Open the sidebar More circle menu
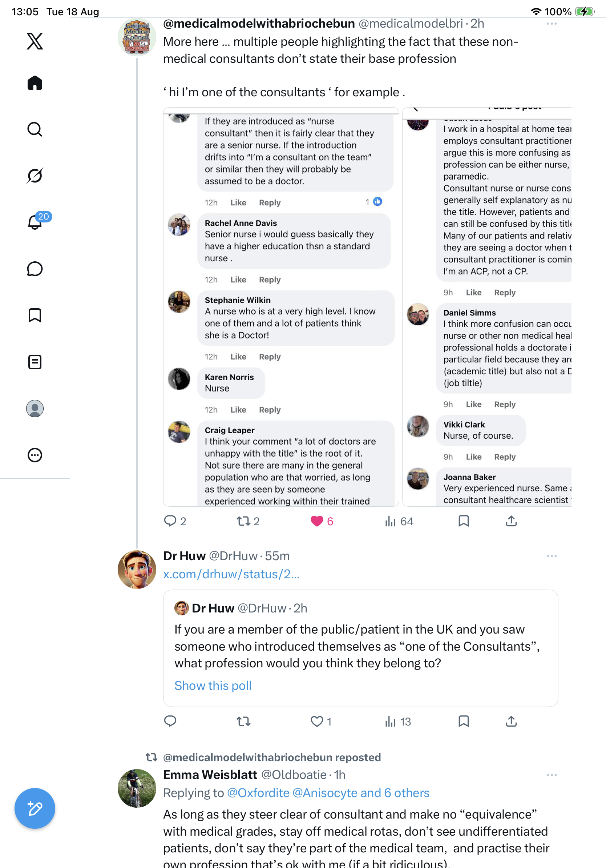Screen dimensions: 606x868 point(35,455)
